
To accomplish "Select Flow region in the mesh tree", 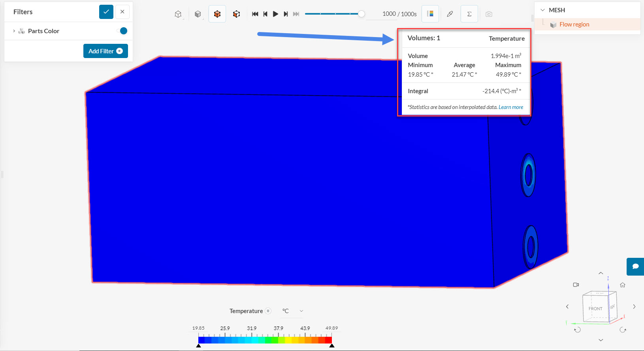I will tap(574, 24).
